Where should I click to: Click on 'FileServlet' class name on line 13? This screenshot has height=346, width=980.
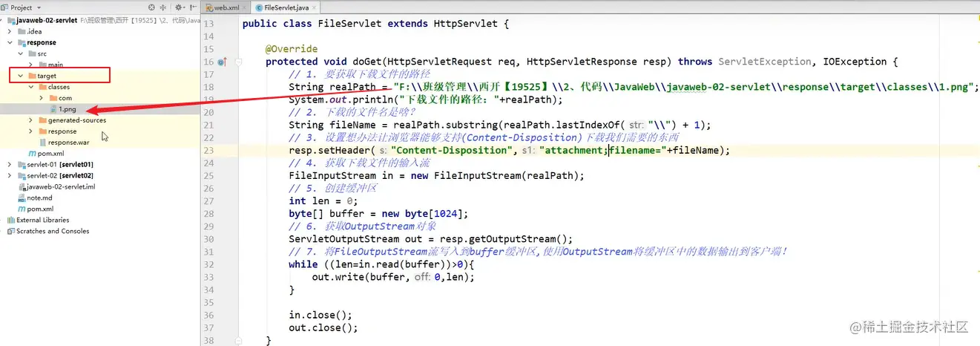[x=349, y=24]
